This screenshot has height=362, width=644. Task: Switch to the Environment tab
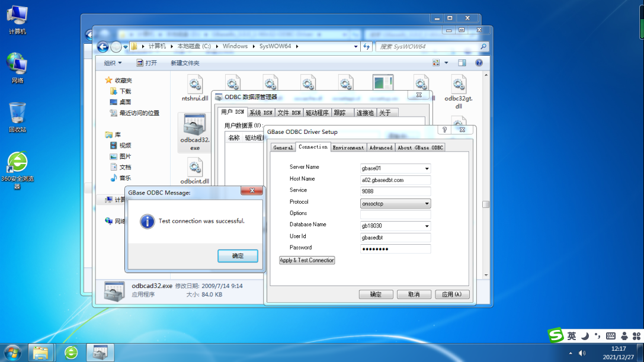pyautogui.click(x=348, y=148)
